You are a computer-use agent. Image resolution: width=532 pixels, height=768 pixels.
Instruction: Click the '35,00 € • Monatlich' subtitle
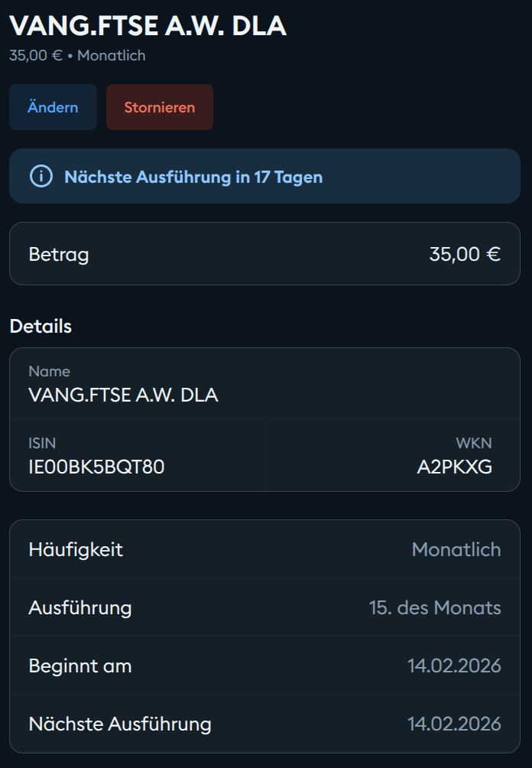(77, 56)
